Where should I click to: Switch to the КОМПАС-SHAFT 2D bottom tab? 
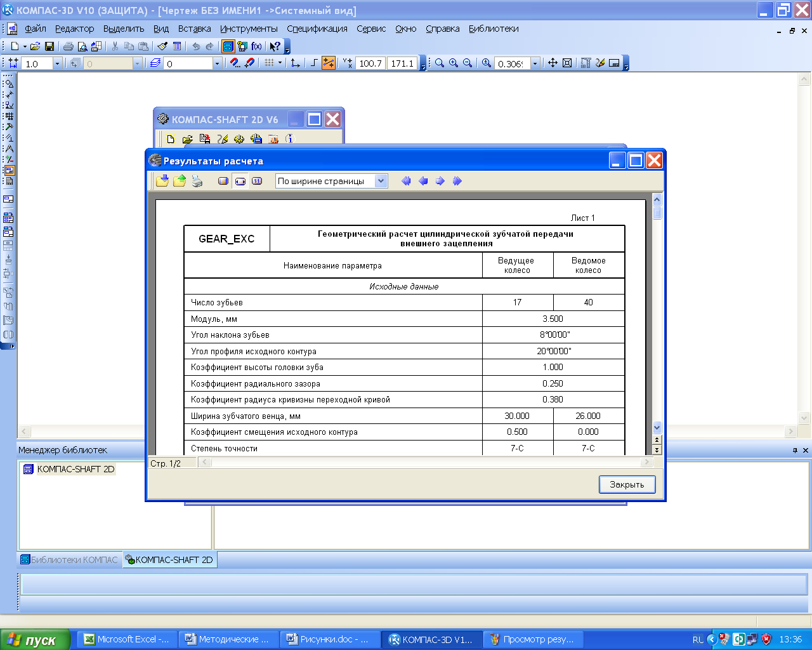(169, 560)
